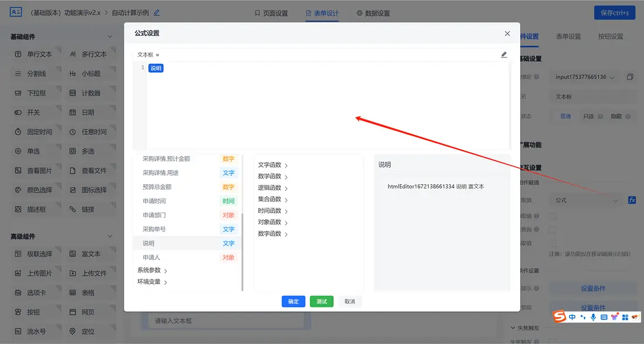Click 设置条件 button for 显示
The image size is (644, 344).
pos(592,288)
